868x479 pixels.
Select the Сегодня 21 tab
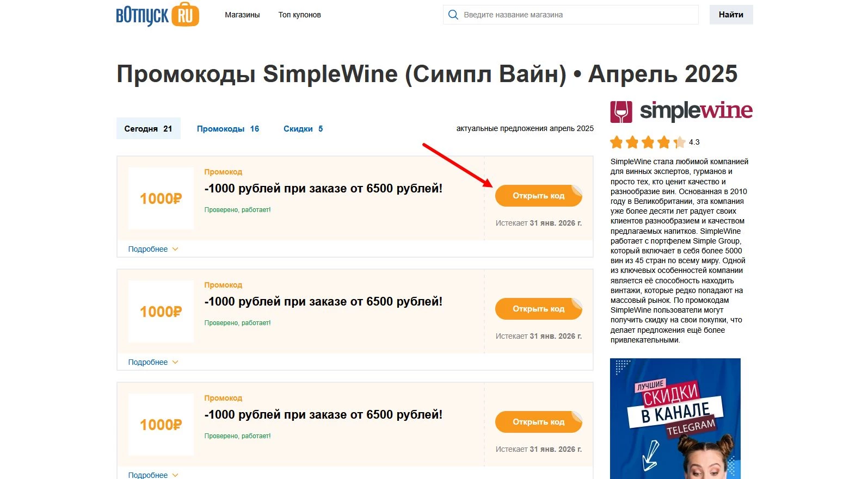tap(148, 128)
